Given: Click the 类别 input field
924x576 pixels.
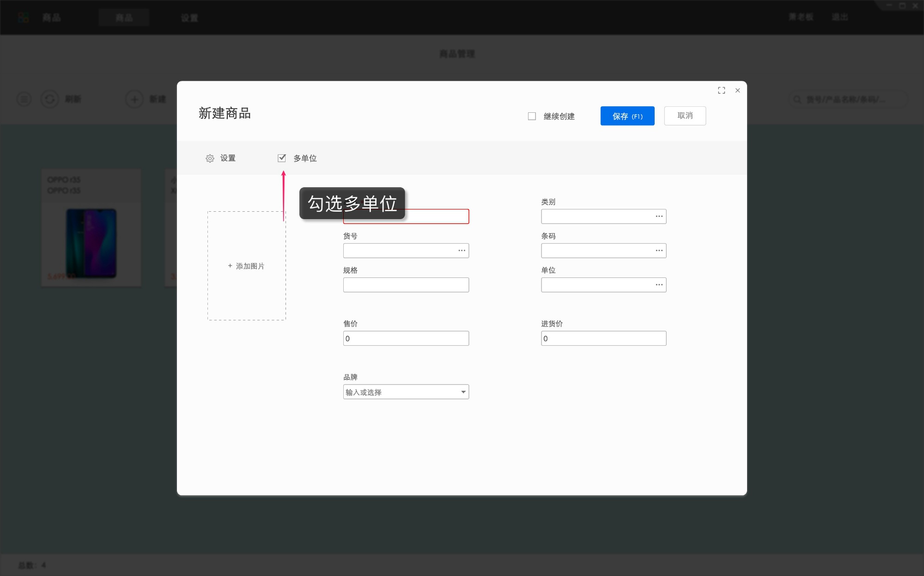Looking at the screenshot, I should point(596,216).
